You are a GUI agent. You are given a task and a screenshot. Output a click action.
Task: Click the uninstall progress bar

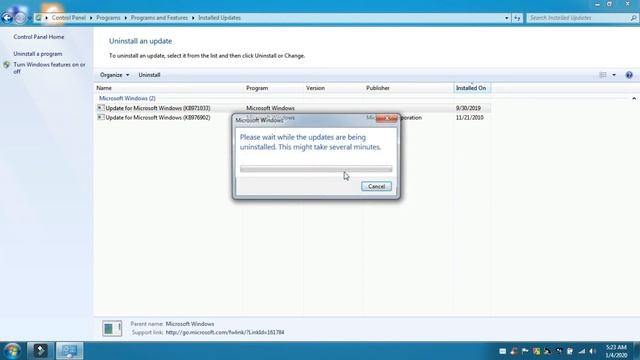pos(316,169)
